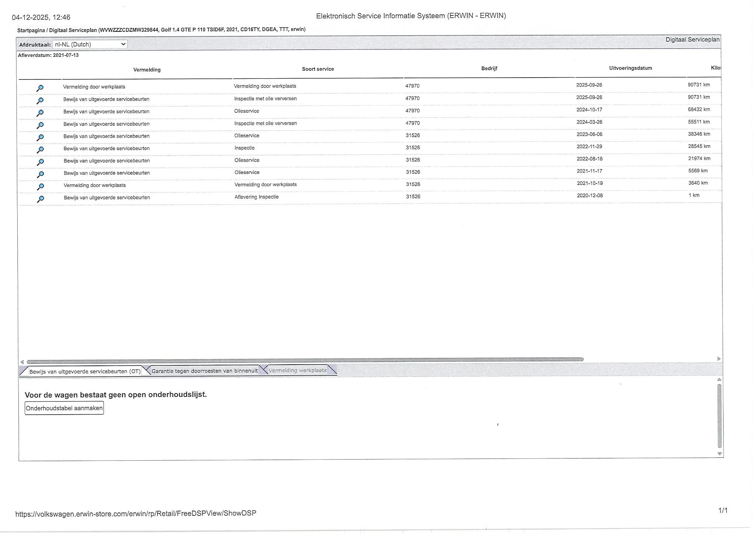The image size is (756, 535).
Task: Select the Bewijs van uitgevoerde servicebeurten (OT) tab
Action: (x=85, y=371)
